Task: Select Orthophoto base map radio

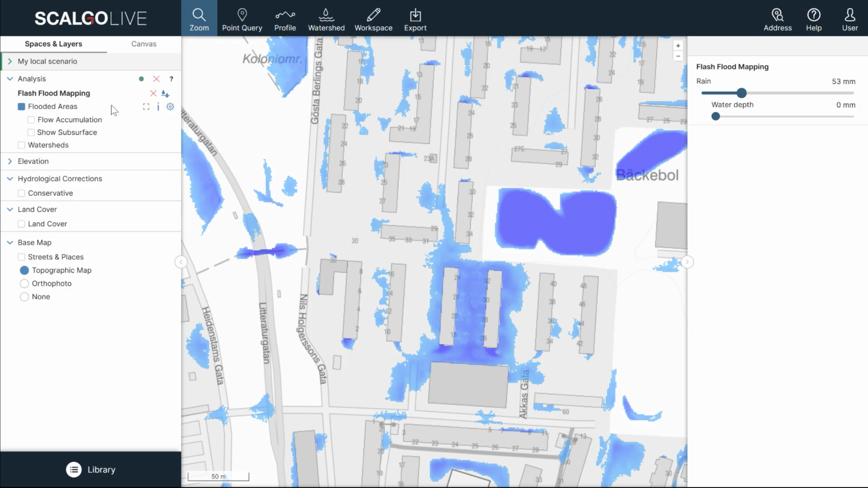Action: [24, 283]
